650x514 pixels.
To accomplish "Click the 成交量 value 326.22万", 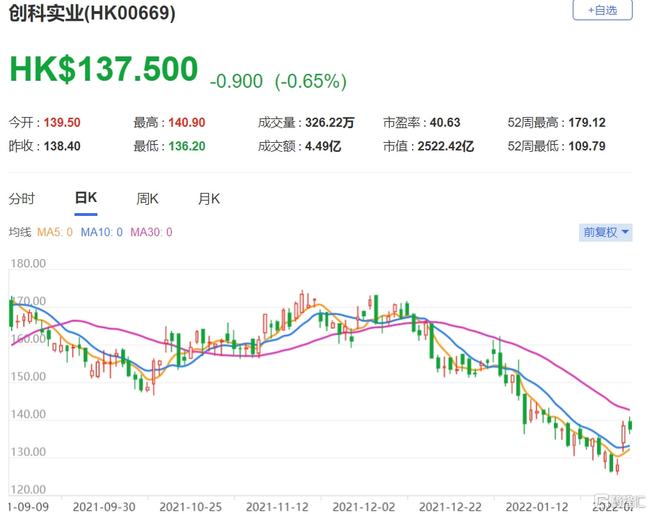I will pos(330,123).
